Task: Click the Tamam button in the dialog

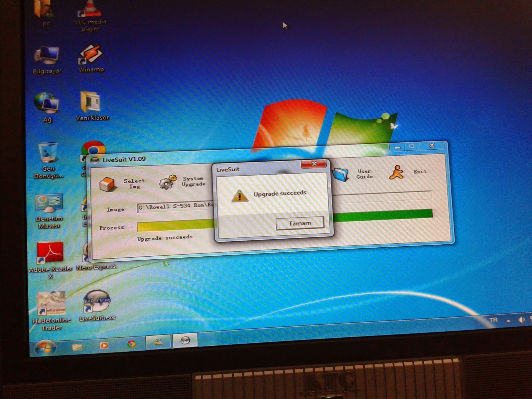Action: click(x=300, y=223)
